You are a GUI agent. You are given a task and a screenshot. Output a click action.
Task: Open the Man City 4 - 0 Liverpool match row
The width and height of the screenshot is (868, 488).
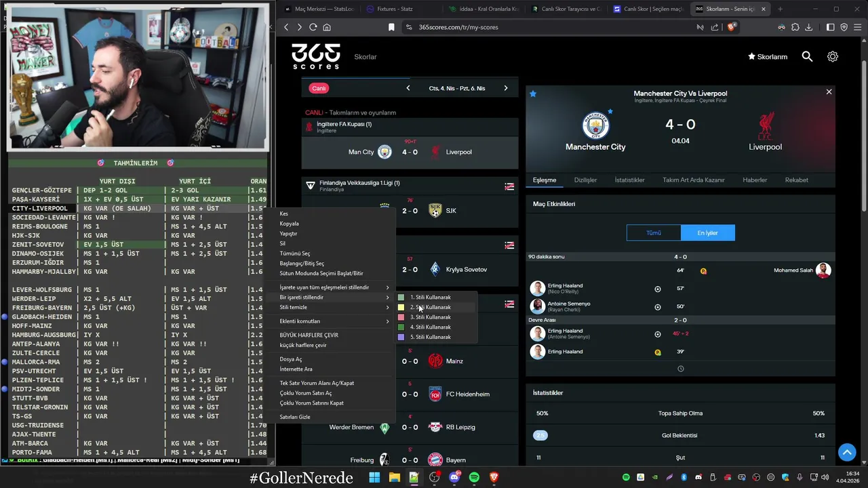pos(410,152)
